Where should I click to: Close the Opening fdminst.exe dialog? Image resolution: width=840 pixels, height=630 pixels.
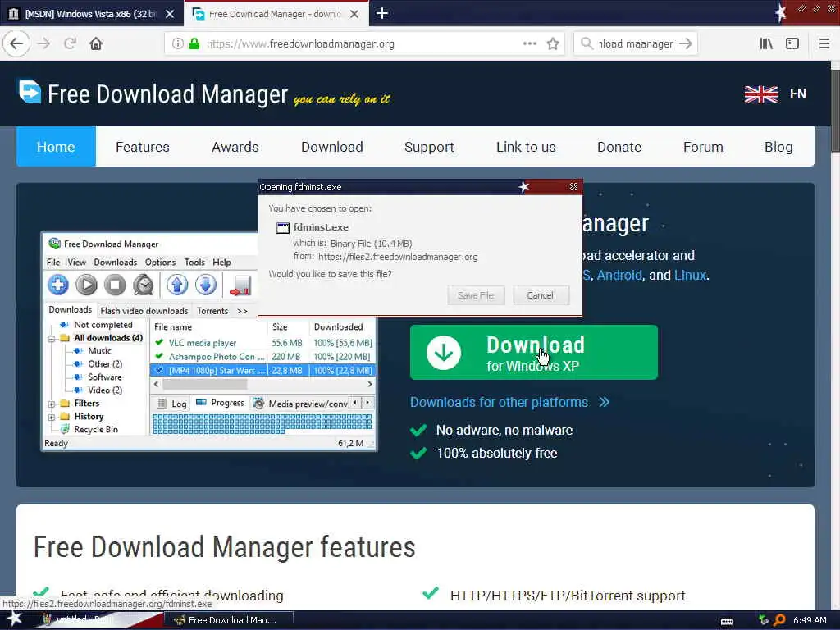[573, 186]
